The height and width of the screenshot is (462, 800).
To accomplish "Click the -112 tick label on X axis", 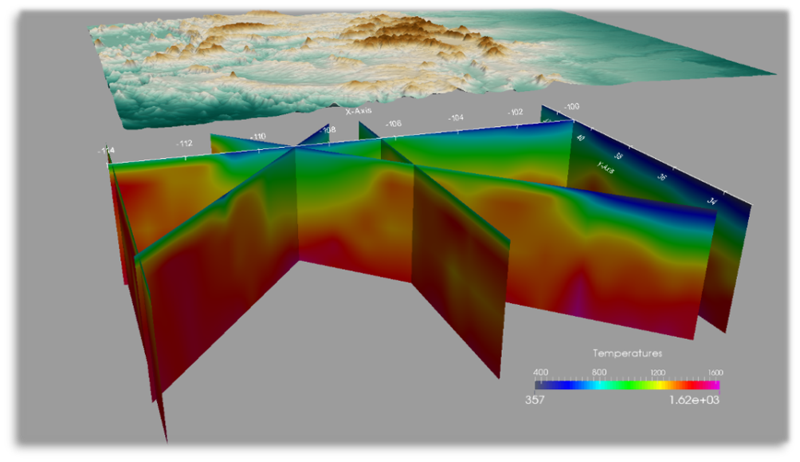I will tap(184, 143).
